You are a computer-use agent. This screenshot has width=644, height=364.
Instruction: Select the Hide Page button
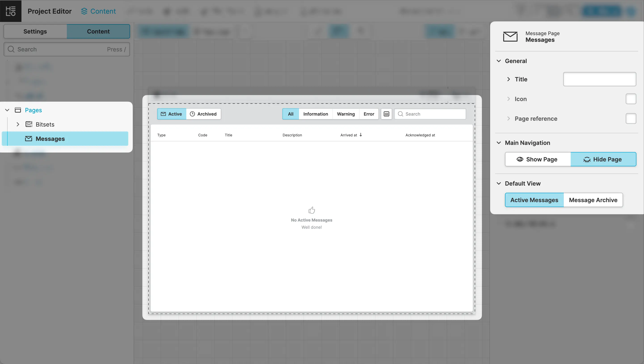[603, 159]
